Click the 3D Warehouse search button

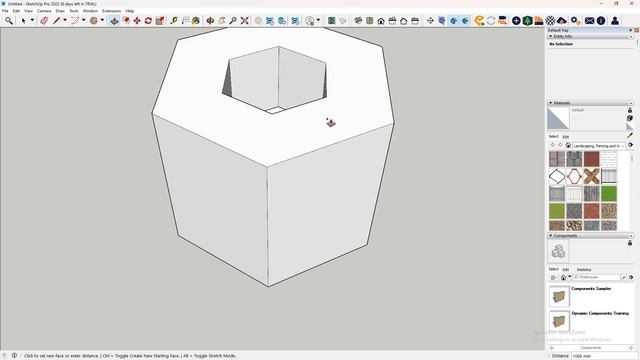tap(624, 277)
